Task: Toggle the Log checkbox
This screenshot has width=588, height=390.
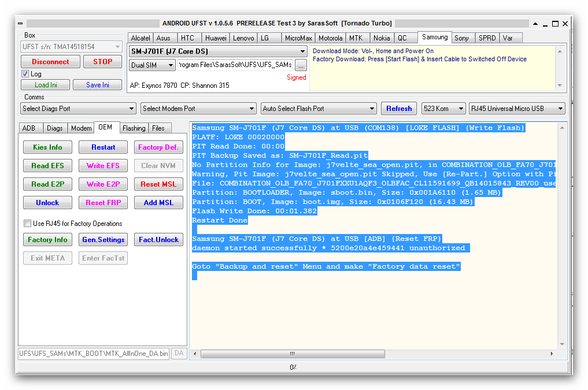Action: (x=25, y=74)
